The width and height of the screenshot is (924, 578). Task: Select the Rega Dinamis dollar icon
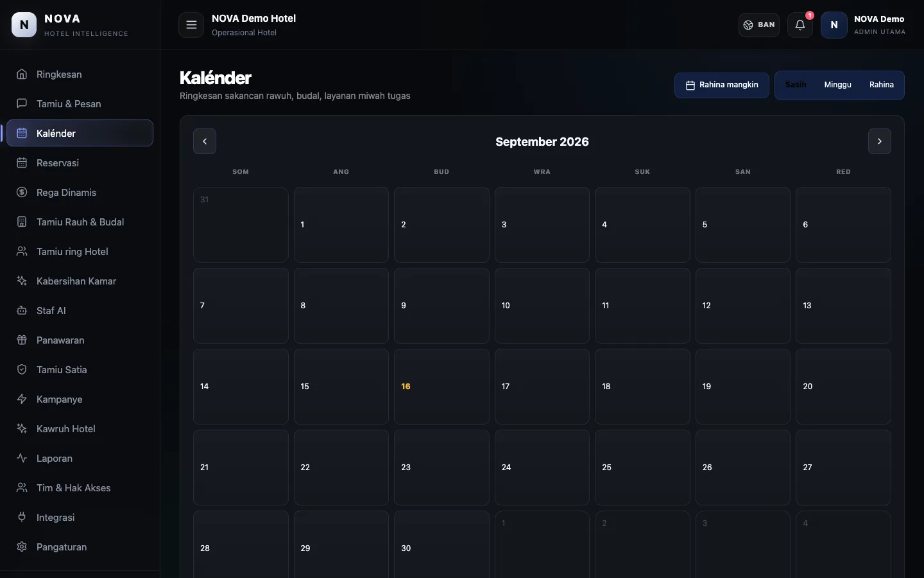click(x=22, y=192)
